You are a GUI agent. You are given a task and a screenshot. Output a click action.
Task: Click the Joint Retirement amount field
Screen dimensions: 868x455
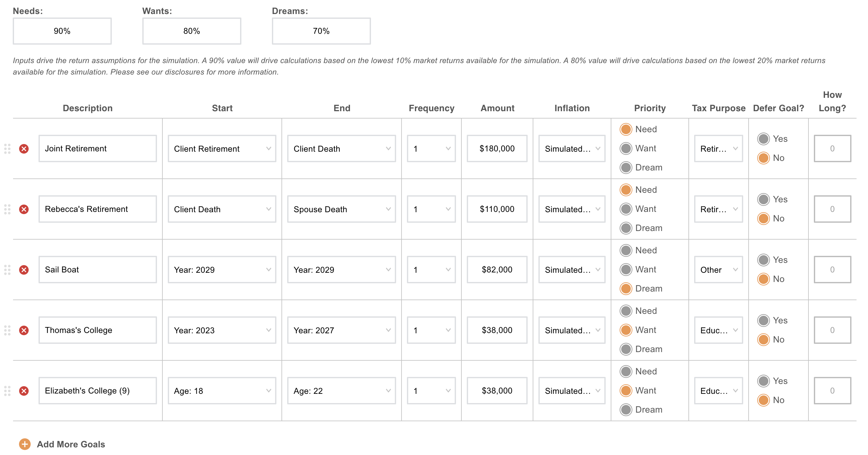click(x=497, y=149)
